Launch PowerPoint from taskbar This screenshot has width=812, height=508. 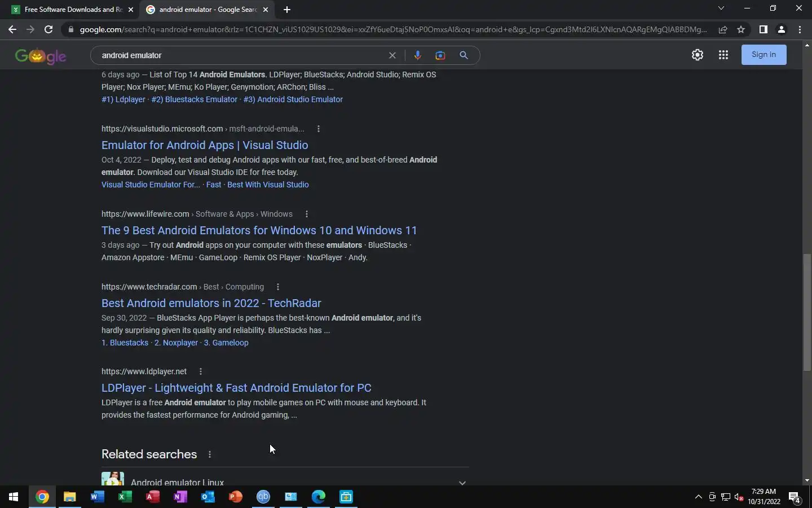(235, 497)
